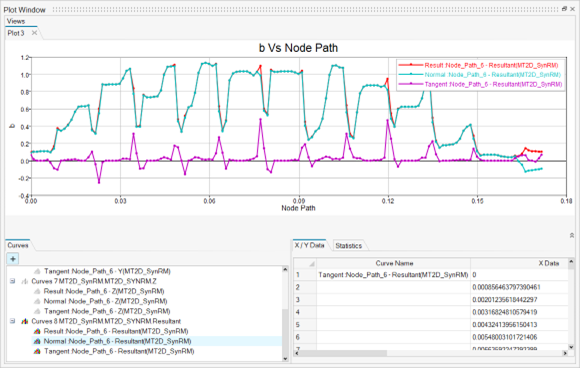Click the Node Path x-axis label

point(298,208)
